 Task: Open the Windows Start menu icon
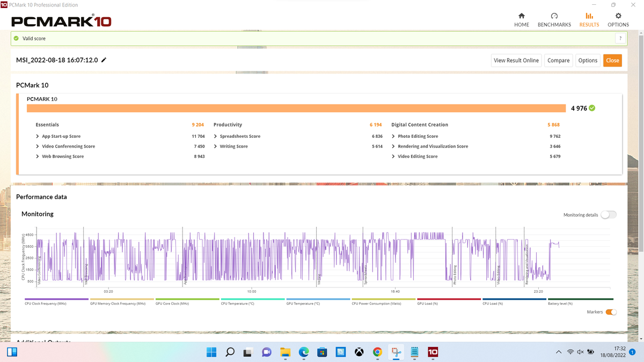click(211, 352)
